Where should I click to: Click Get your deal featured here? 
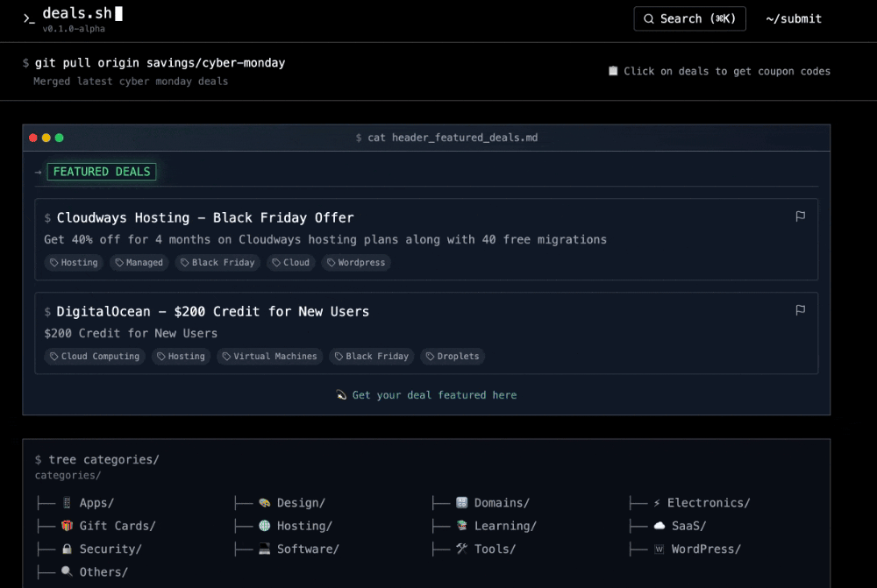coord(434,395)
